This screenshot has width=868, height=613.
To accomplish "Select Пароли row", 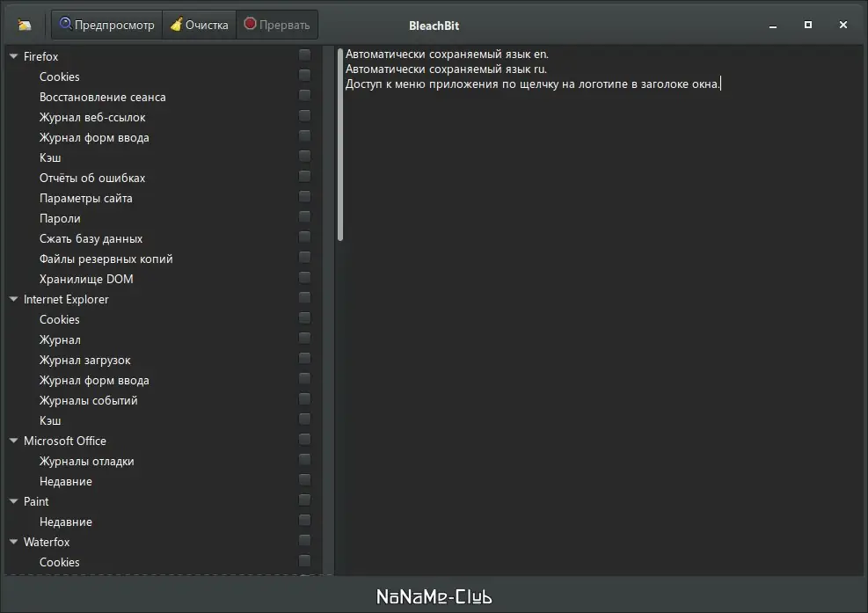I will coord(164,218).
